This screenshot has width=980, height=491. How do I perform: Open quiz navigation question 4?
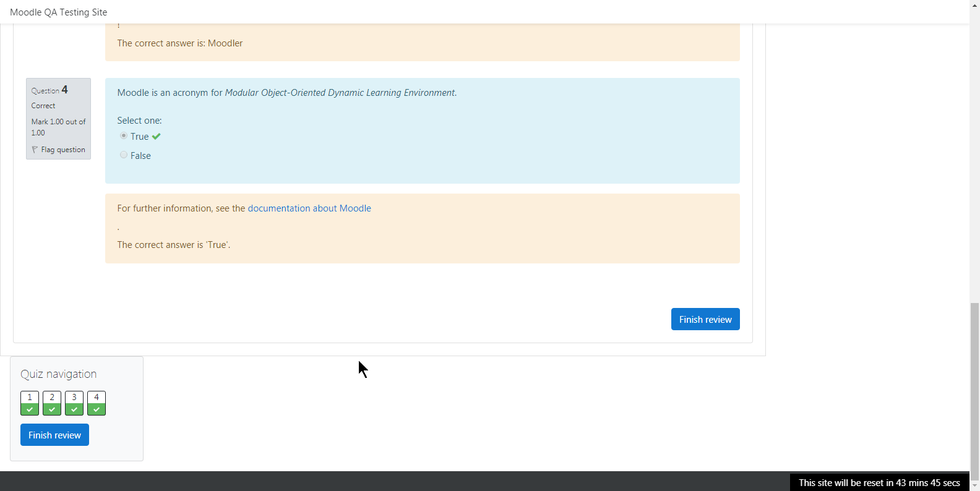[97, 403]
